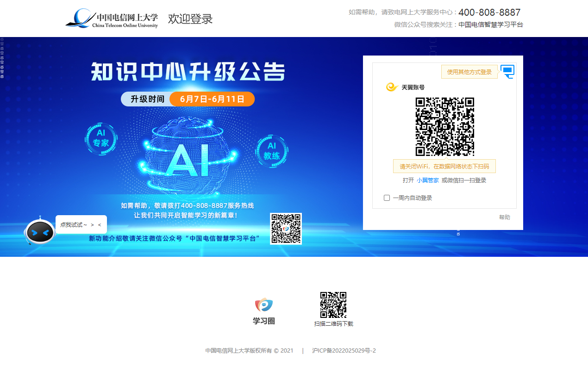
Task: Click the 400-808-8887 service hotline number
Action: pyautogui.click(x=488, y=12)
